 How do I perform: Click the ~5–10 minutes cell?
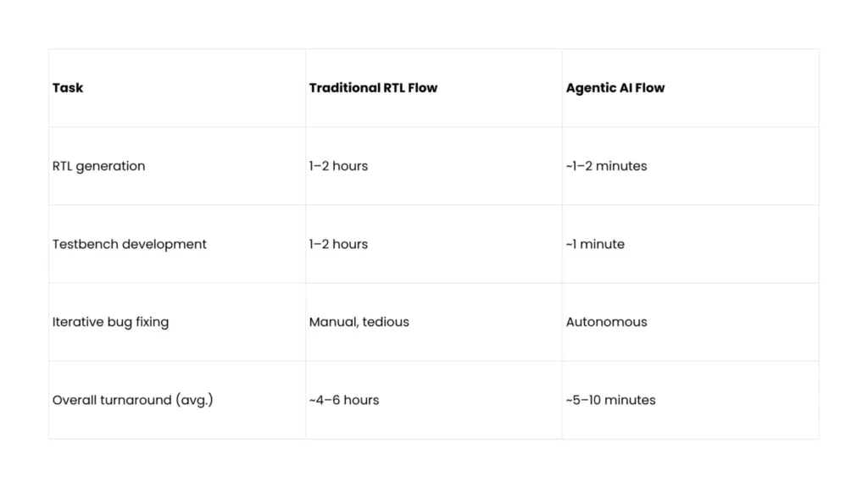[690, 400]
